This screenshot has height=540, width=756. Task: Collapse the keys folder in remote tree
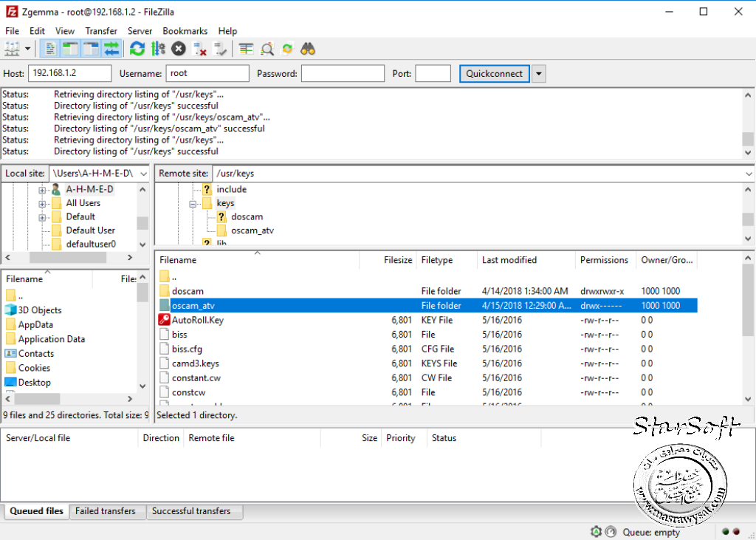193,204
